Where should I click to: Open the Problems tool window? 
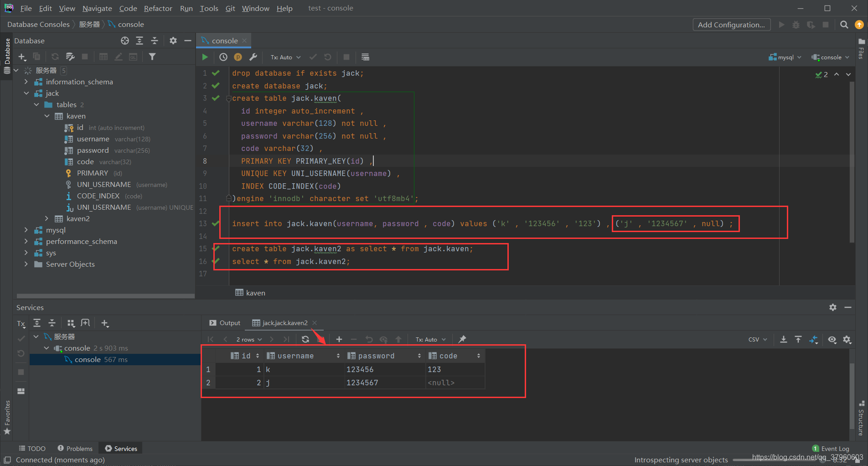(x=75, y=449)
